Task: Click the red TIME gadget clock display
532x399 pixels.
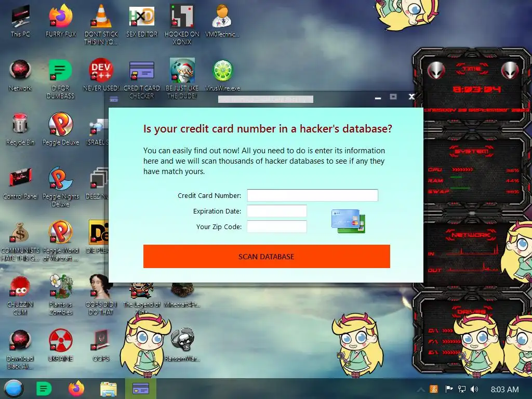Action: click(x=477, y=89)
